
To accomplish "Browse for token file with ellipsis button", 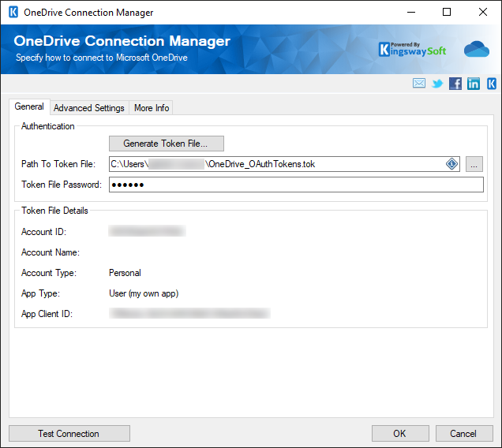I will click(474, 164).
